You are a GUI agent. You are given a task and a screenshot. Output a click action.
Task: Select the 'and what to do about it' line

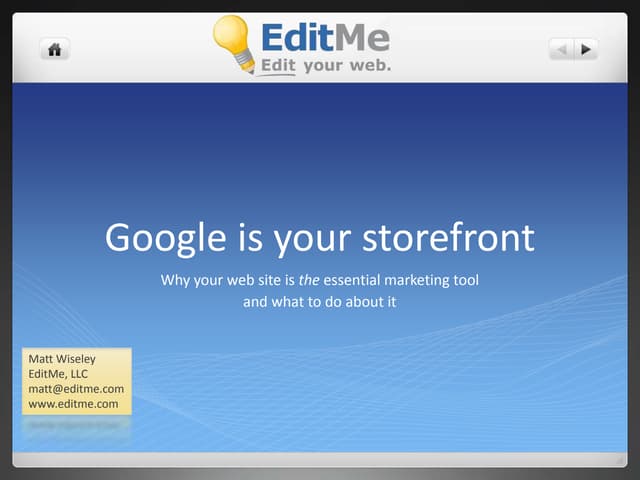(x=320, y=301)
